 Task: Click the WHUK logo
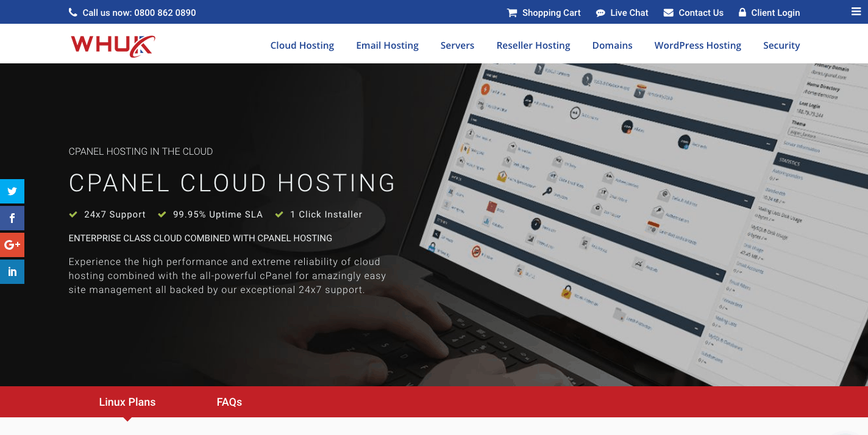(x=113, y=46)
